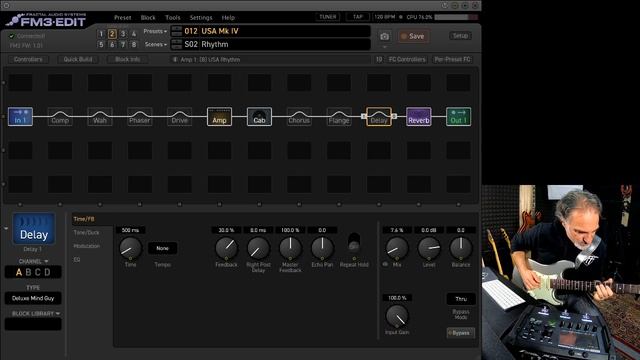Open the Settings menu
The width and height of the screenshot is (640, 360).
[x=201, y=18]
